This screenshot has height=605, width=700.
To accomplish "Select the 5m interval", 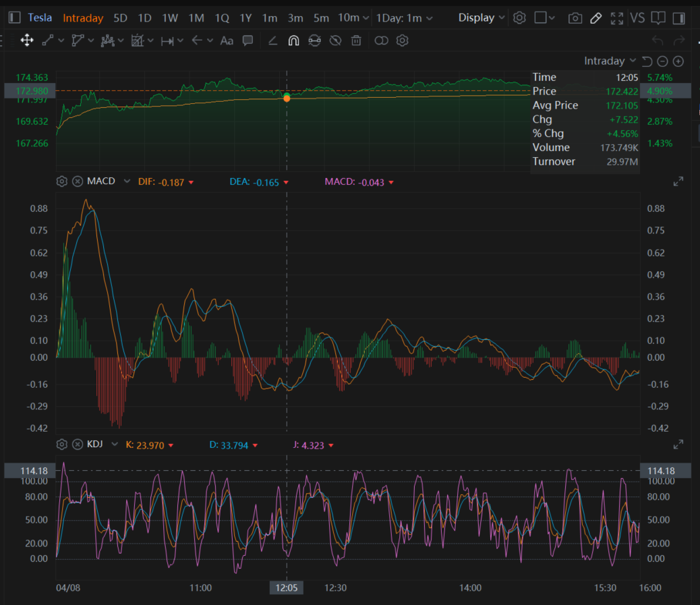I will [321, 18].
